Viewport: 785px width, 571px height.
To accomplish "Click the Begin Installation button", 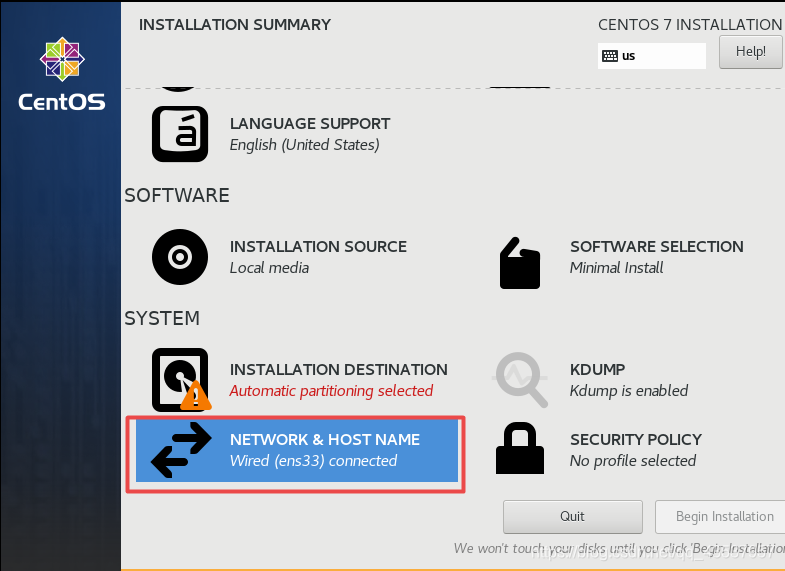I will point(720,516).
